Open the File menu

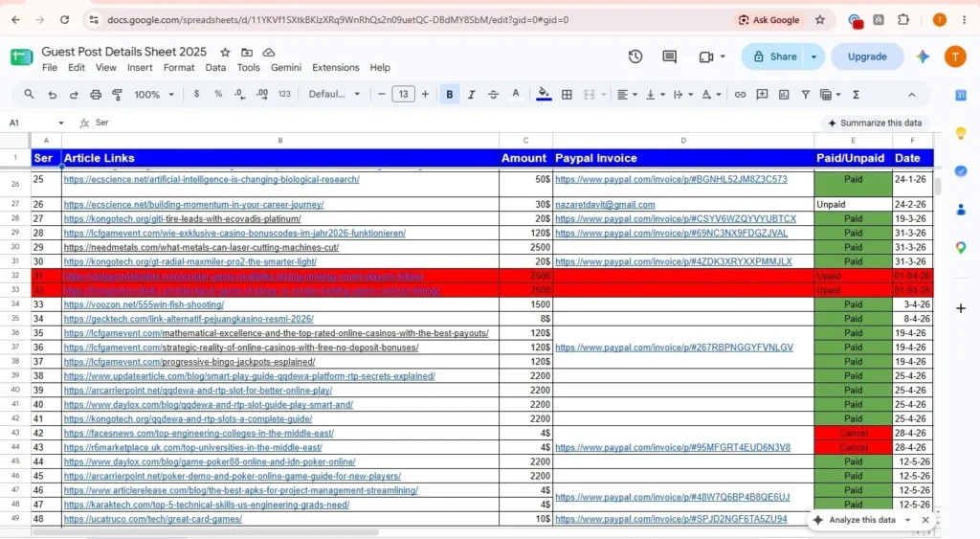[50, 68]
